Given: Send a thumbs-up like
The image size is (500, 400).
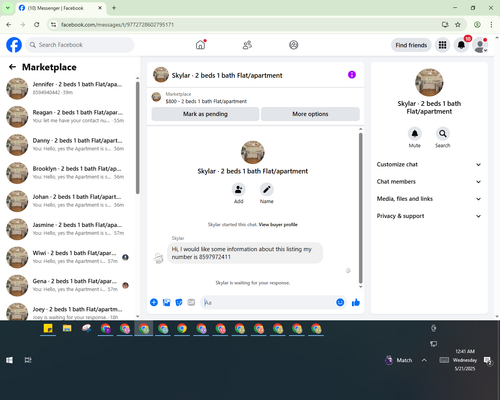Looking at the screenshot, I should click(x=356, y=302).
